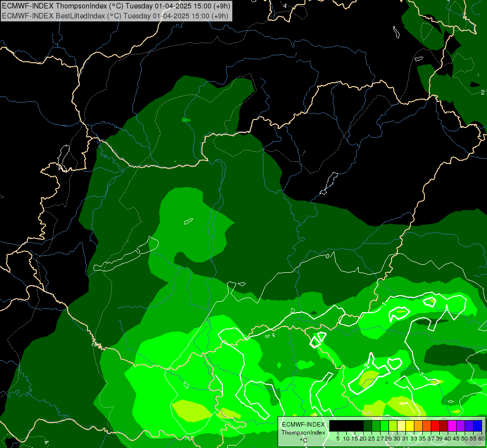Select the bright green 27–29 legend swatch
The width and height of the screenshot is (487, 448).
coord(385,426)
